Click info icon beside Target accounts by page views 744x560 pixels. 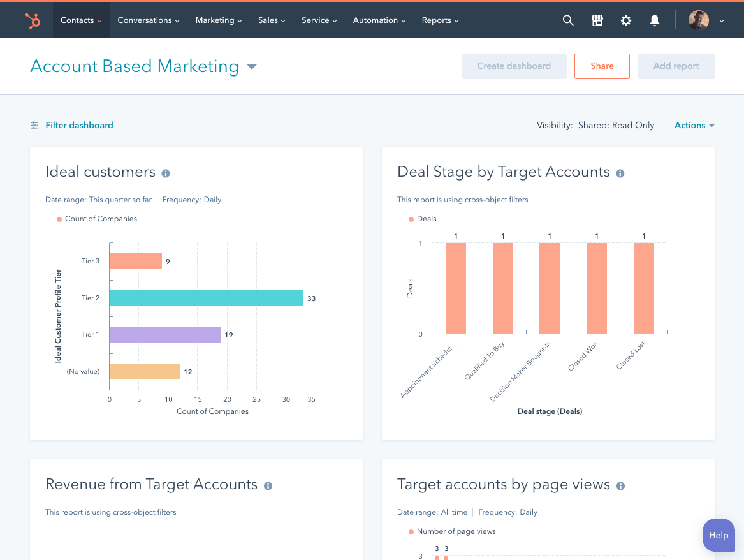(621, 485)
